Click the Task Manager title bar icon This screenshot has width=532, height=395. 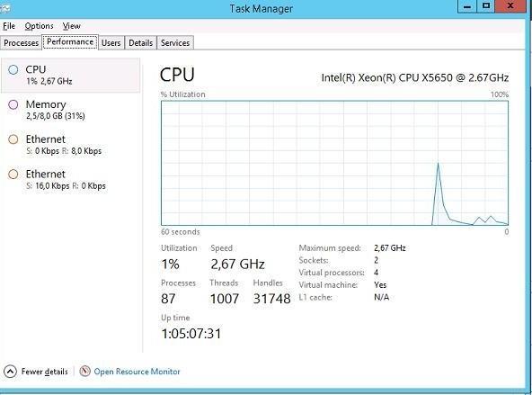[x=4, y=8]
